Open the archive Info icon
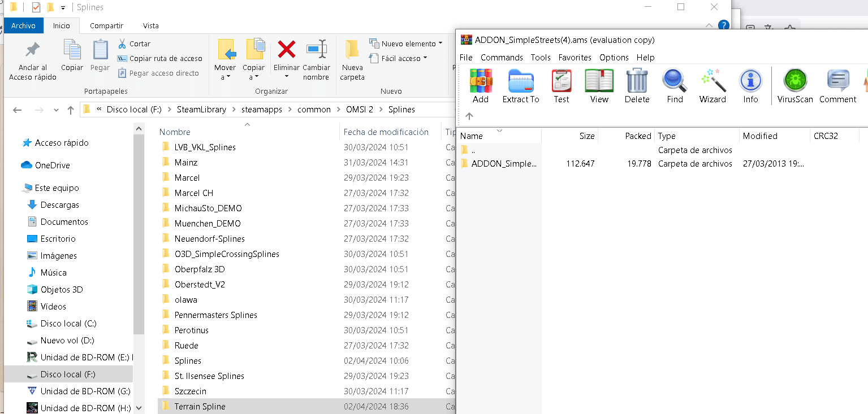The image size is (868, 414). click(750, 81)
